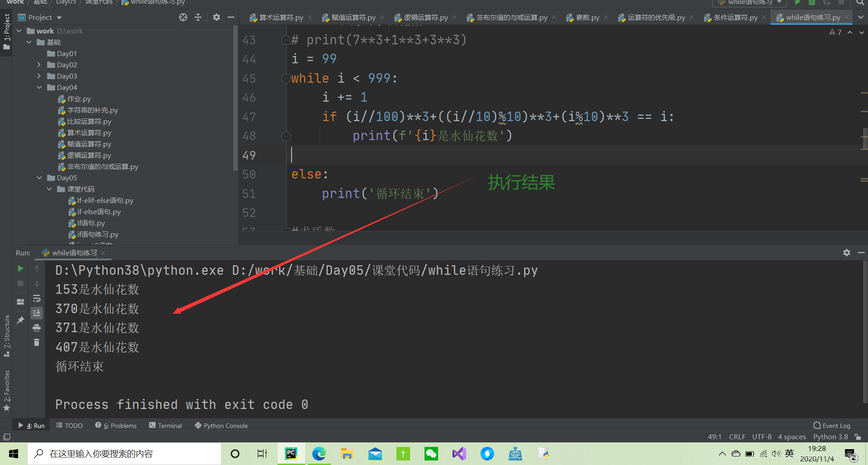Toggle the 2: Favorites side tab
The image size is (868, 465).
click(6, 390)
